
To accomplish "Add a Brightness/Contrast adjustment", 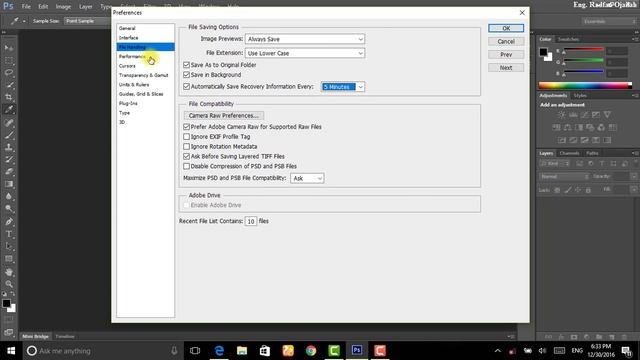I will point(562,115).
